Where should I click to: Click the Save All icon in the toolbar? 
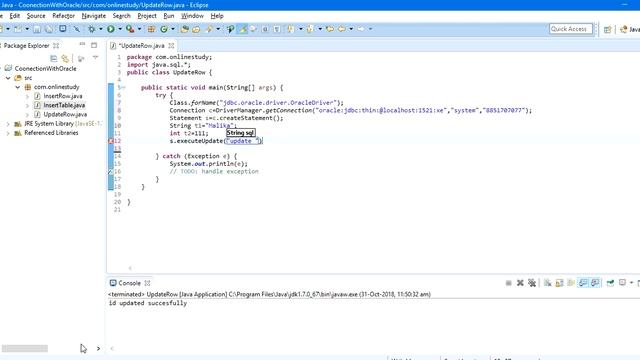pos(49,29)
